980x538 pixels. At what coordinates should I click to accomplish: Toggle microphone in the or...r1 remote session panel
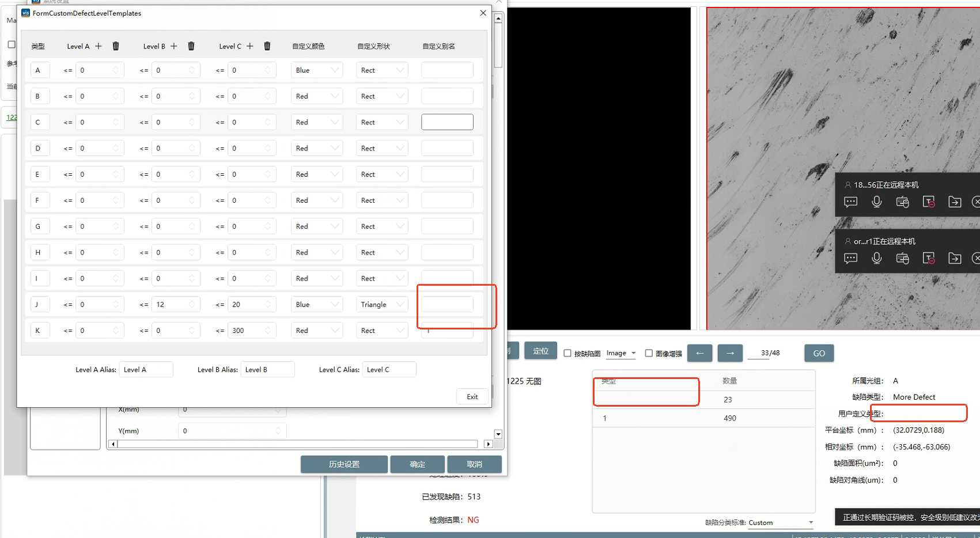tap(876, 259)
